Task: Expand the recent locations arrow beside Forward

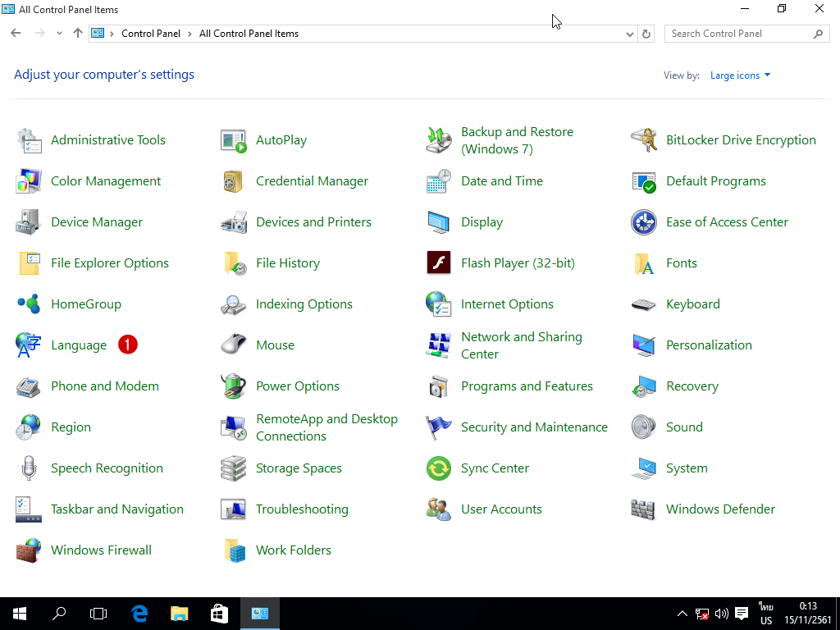Action: click(59, 34)
